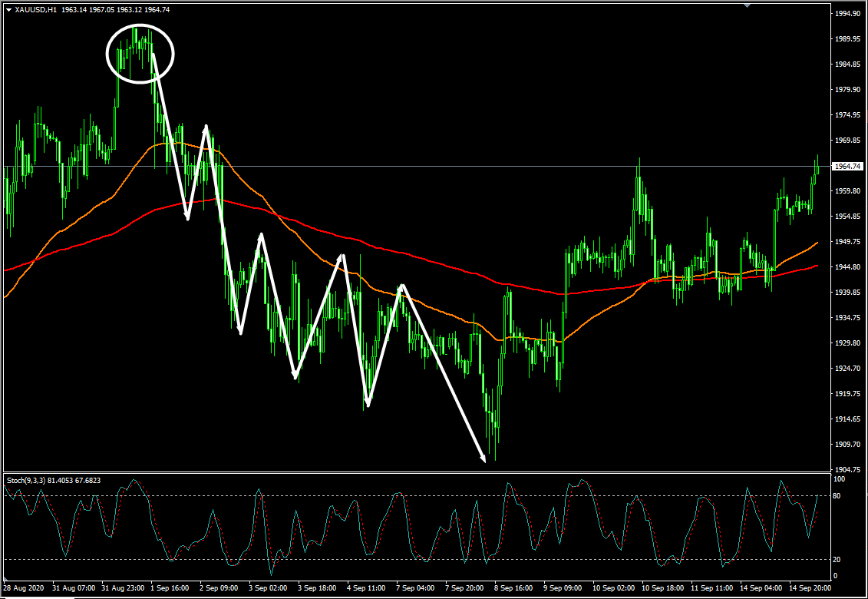The height and width of the screenshot is (599, 868).
Task: Click the 10 Sep 02:00 time label
Action: [613, 588]
